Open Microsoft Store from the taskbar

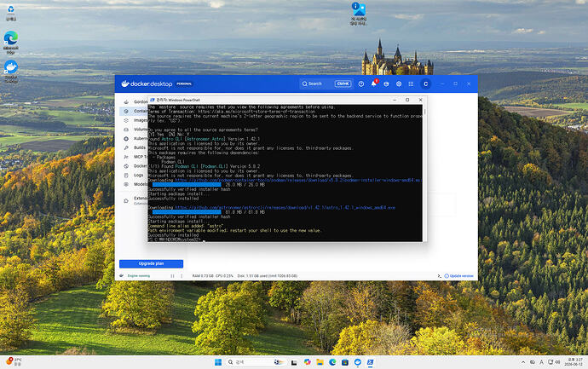[x=345, y=362]
